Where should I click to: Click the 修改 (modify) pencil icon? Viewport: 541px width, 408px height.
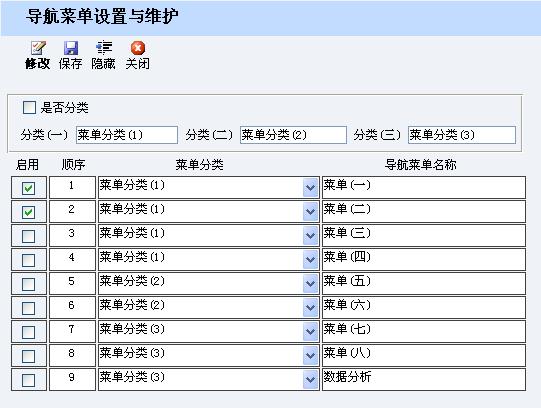(x=38, y=48)
